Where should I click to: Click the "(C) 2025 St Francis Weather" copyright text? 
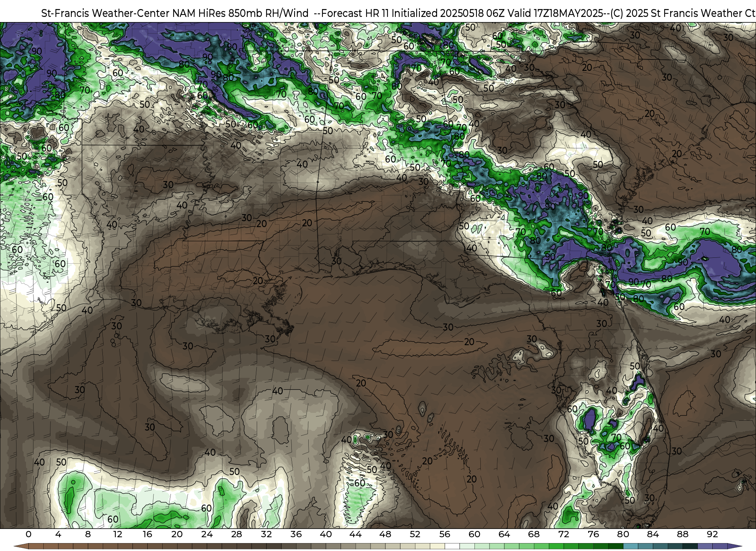coord(676,13)
